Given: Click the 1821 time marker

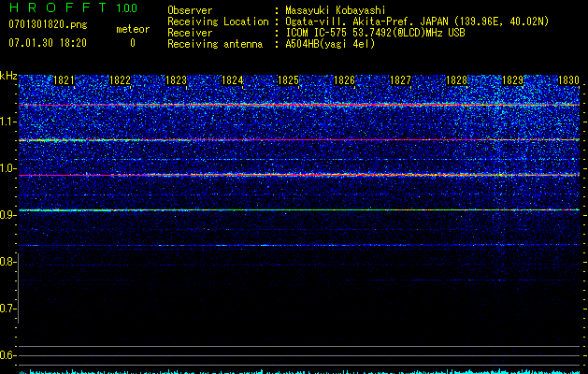Looking at the screenshot, I should [65, 81].
